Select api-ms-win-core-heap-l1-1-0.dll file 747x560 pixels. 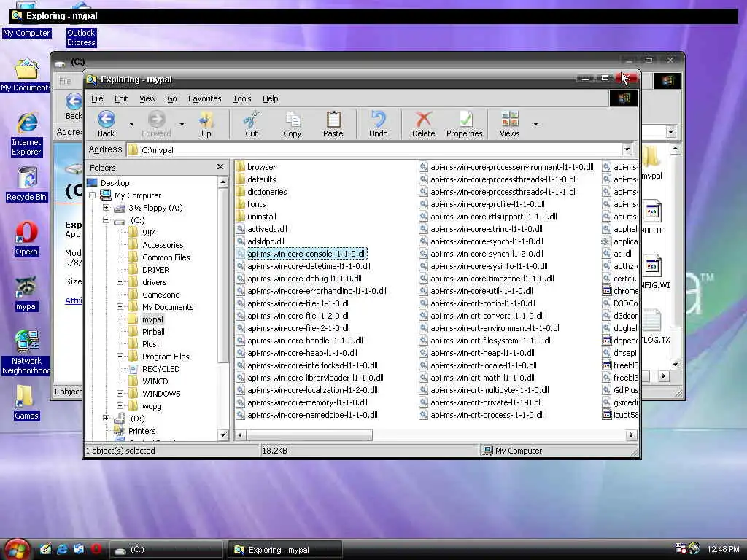302,352
